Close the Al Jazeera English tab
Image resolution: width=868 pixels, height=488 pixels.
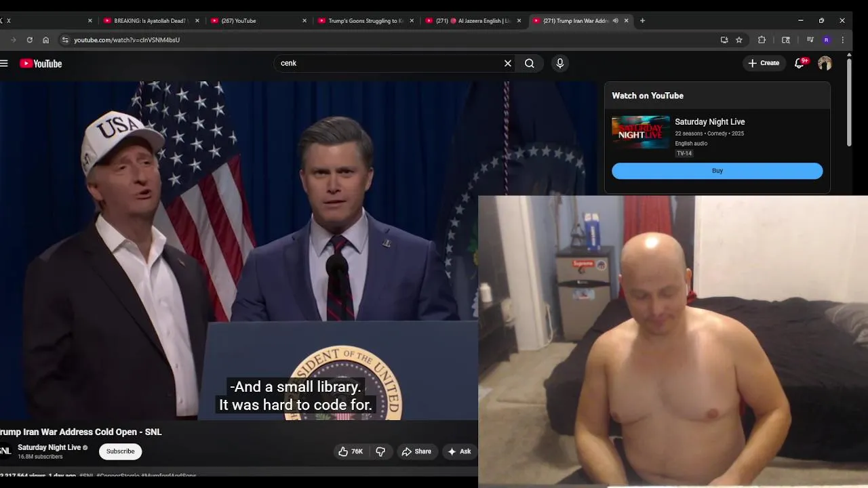click(x=519, y=21)
